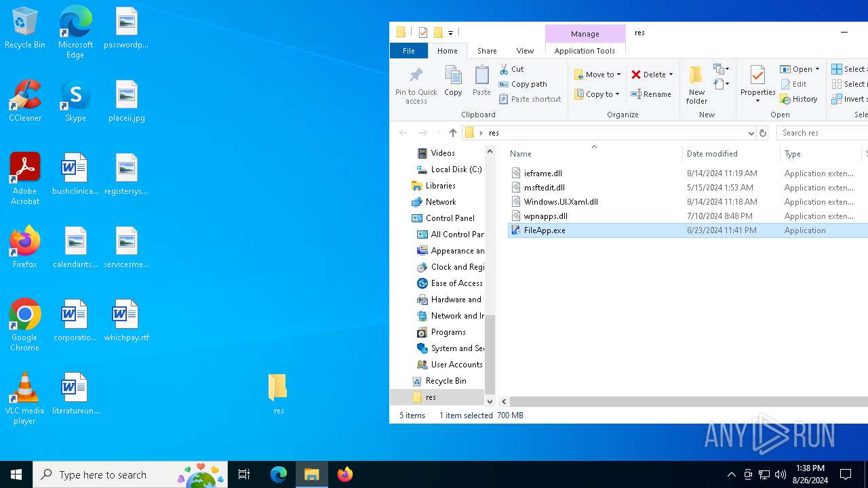Viewport: 868px width, 488px height.
Task: Open the Copy to dropdown
Action: coord(597,94)
